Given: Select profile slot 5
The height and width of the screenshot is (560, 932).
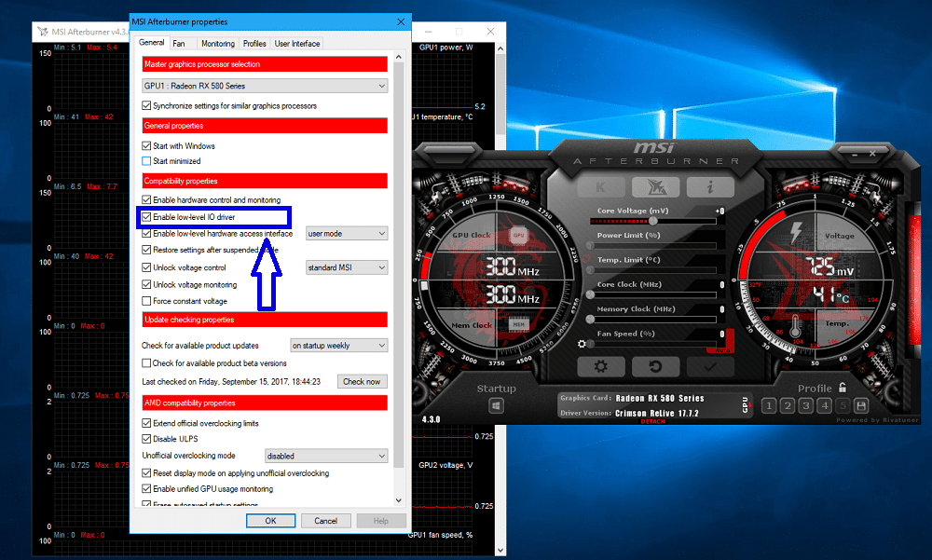Looking at the screenshot, I should [x=843, y=406].
